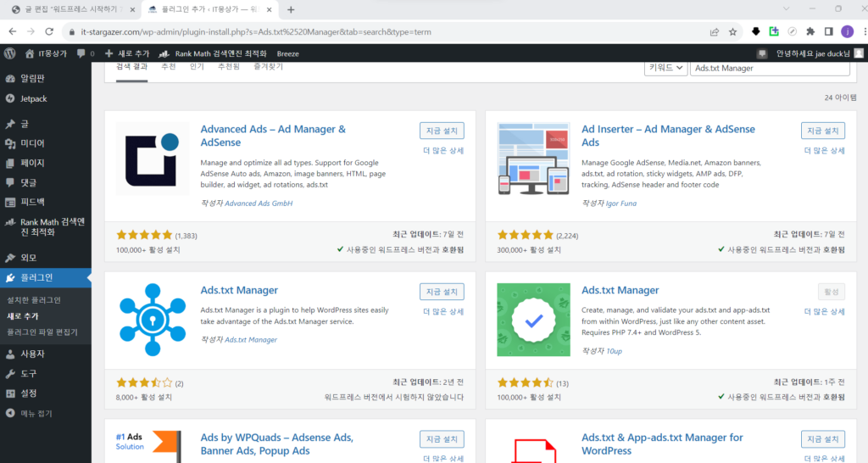Open 더 많은 상세 for Ad Inserter
The height and width of the screenshot is (463, 868).
click(824, 151)
